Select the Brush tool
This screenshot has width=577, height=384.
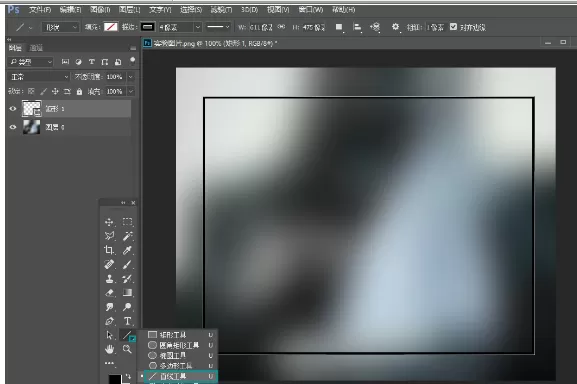click(127, 264)
